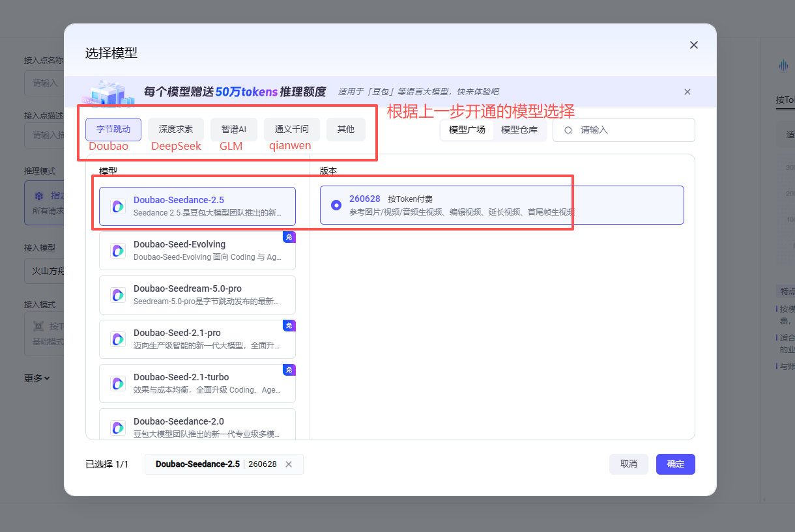Choose the Doubao-Seed-2.1-pro model card
Image resolution: width=795 pixels, height=532 pixels.
(x=197, y=339)
